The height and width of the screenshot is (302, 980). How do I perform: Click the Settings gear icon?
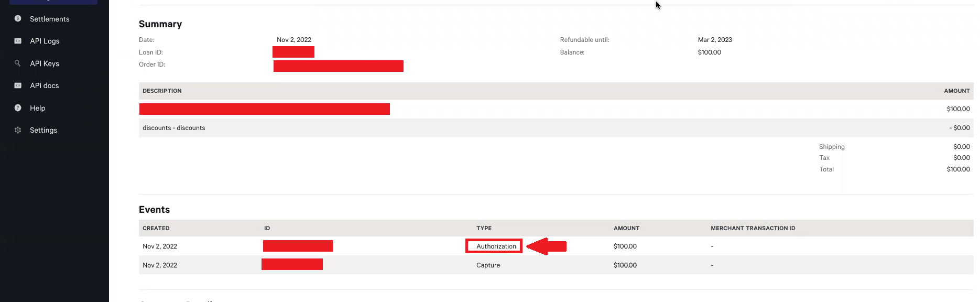(18, 130)
